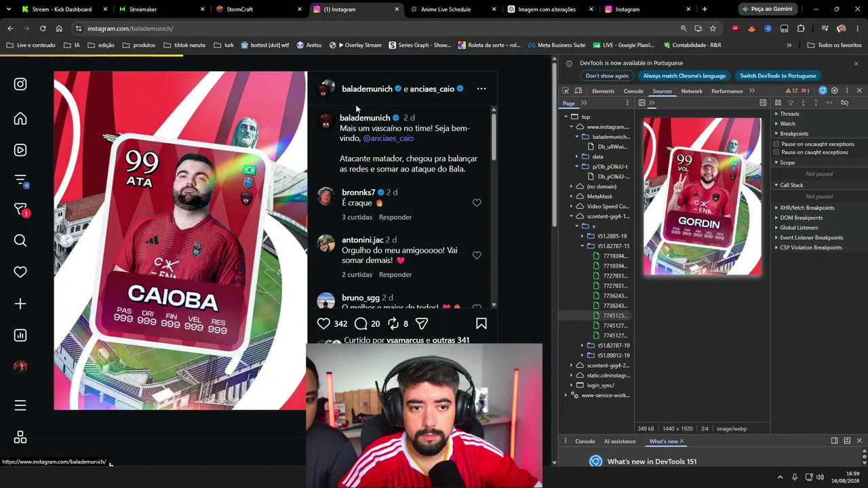This screenshot has width=868, height=488.
Task: Switch to the Console tab in DevTools
Action: pos(633,91)
